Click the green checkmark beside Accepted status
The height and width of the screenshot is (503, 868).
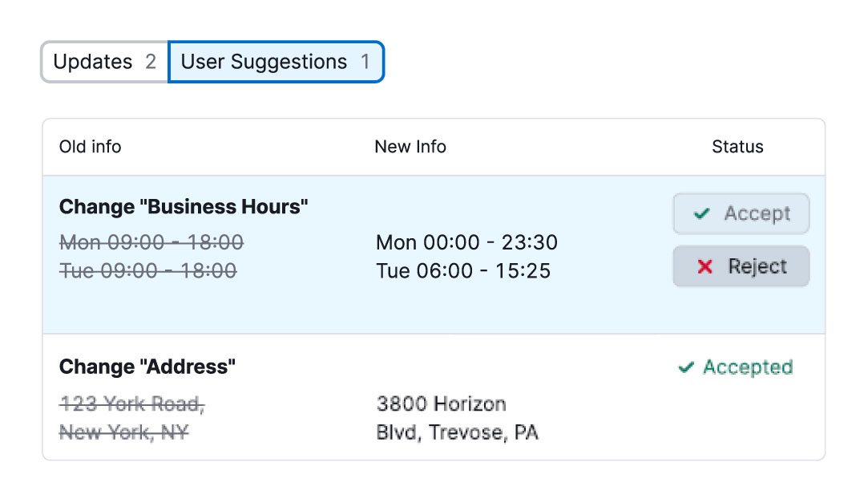click(x=686, y=367)
